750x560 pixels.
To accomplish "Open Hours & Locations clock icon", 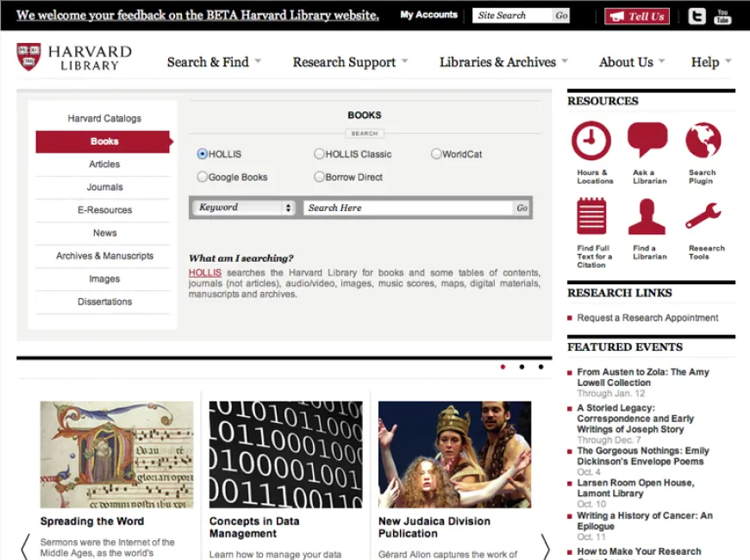I will pos(591,140).
